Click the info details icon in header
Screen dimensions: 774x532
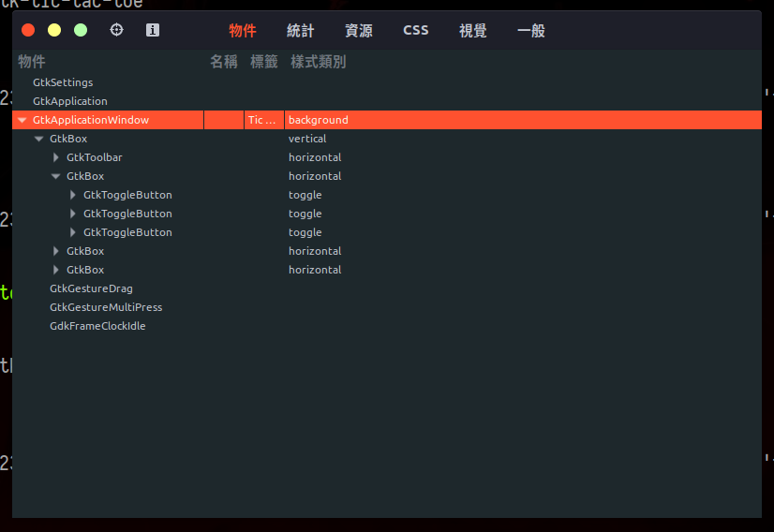[x=153, y=30]
